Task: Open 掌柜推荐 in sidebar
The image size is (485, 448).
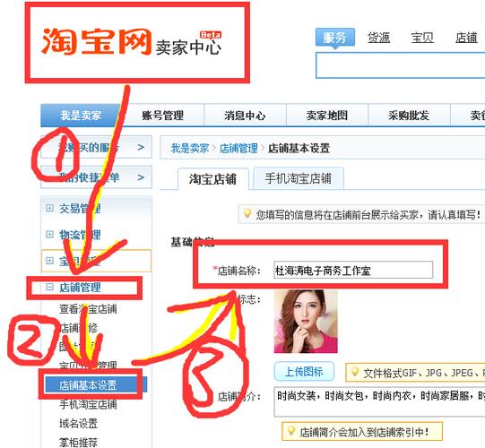Action: [x=78, y=442]
